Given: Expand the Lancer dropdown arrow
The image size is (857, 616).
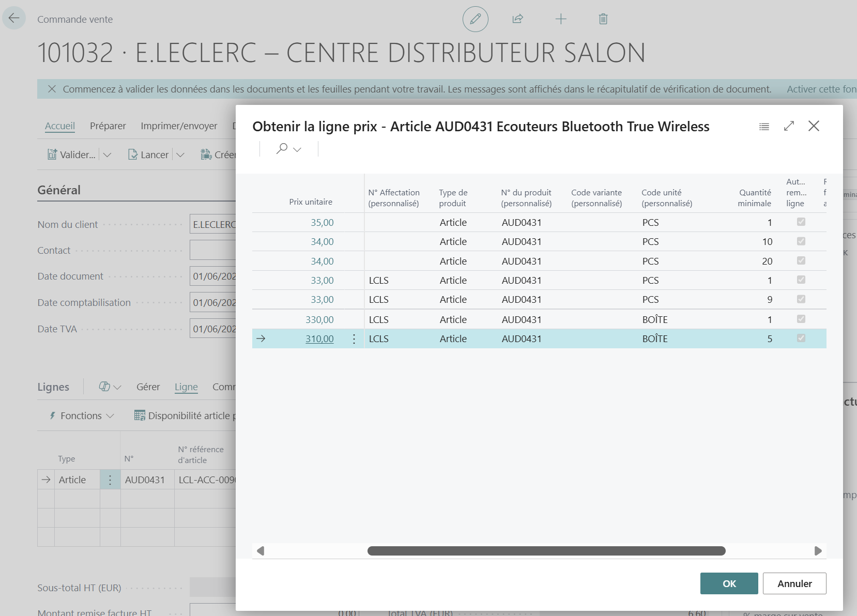Looking at the screenshot, I should pos(180,155).
